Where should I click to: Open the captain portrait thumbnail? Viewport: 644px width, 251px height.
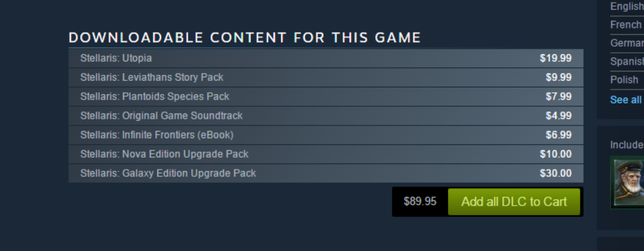[627, 182]
